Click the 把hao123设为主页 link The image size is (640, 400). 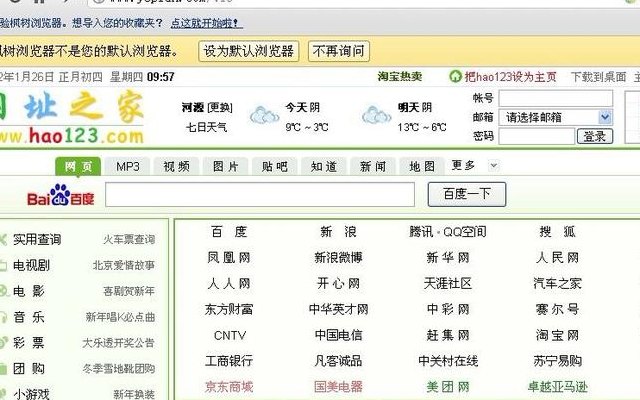point(510,77)
